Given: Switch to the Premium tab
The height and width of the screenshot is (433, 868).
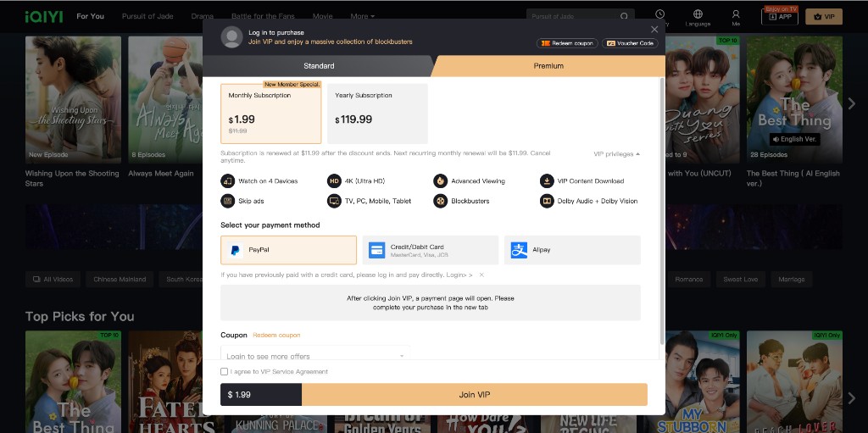Looking at the screenshot, I should [548, 66].
